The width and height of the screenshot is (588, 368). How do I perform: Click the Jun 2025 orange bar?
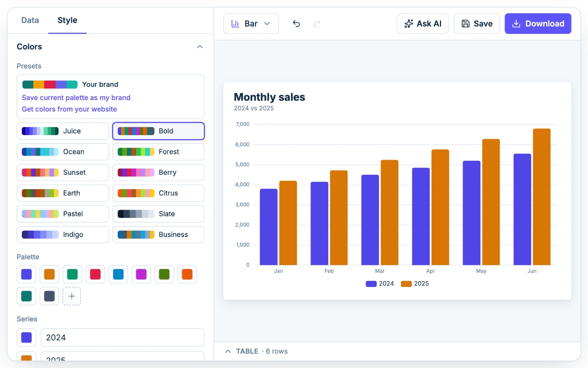pyautogui.click(x=542, y=197)
